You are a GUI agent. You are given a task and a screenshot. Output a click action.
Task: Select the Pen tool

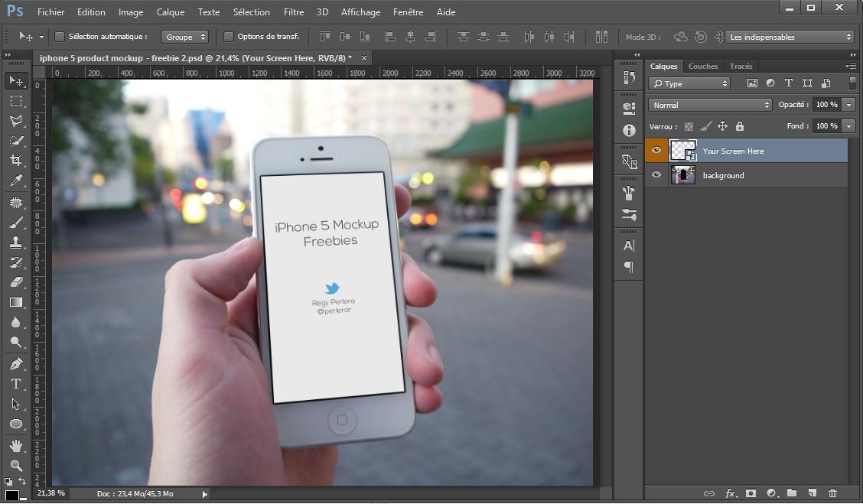(x=16, y=364)
